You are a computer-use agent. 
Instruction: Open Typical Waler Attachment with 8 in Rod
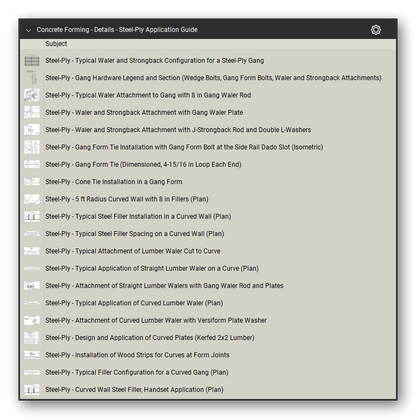(x=148, y=95)
